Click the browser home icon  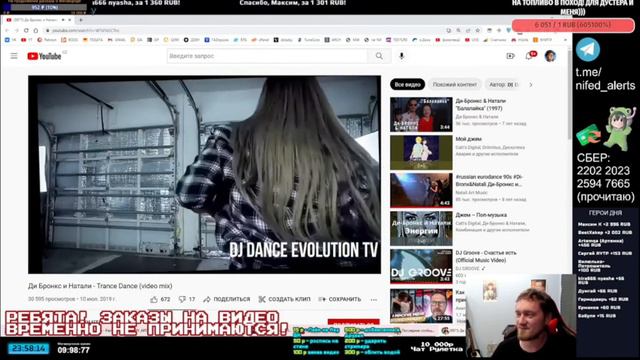(36, 31)
